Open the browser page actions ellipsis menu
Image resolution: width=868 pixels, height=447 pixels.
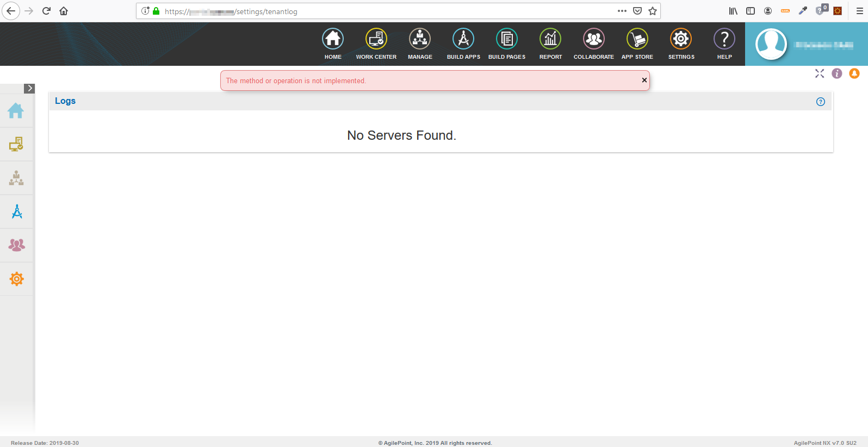click(622, 11)
